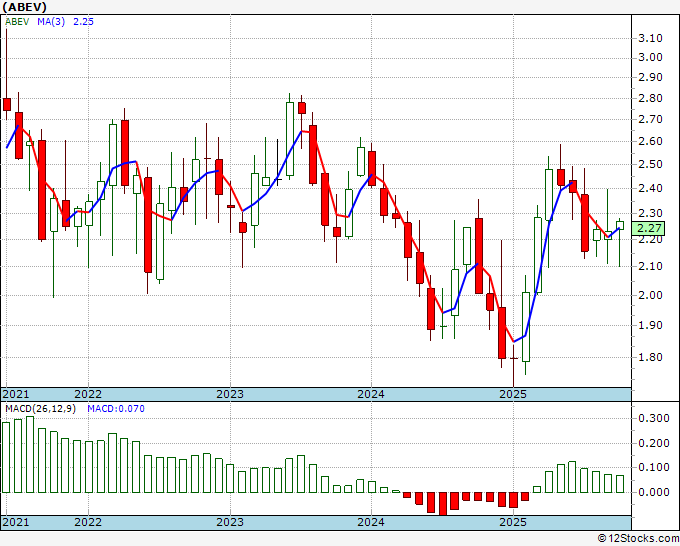The height and width of the screenshot is (546, 680).
Task: Click the last green MACD histogram bar
Action: (620, 484)
